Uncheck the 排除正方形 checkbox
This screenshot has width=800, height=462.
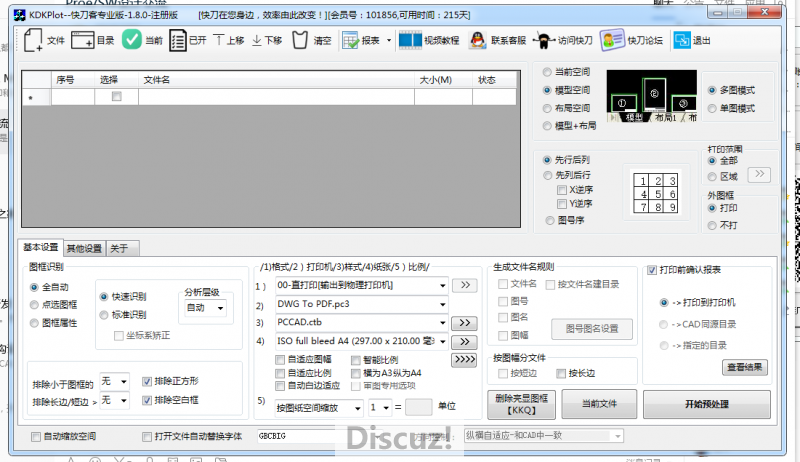click(147, 381)
